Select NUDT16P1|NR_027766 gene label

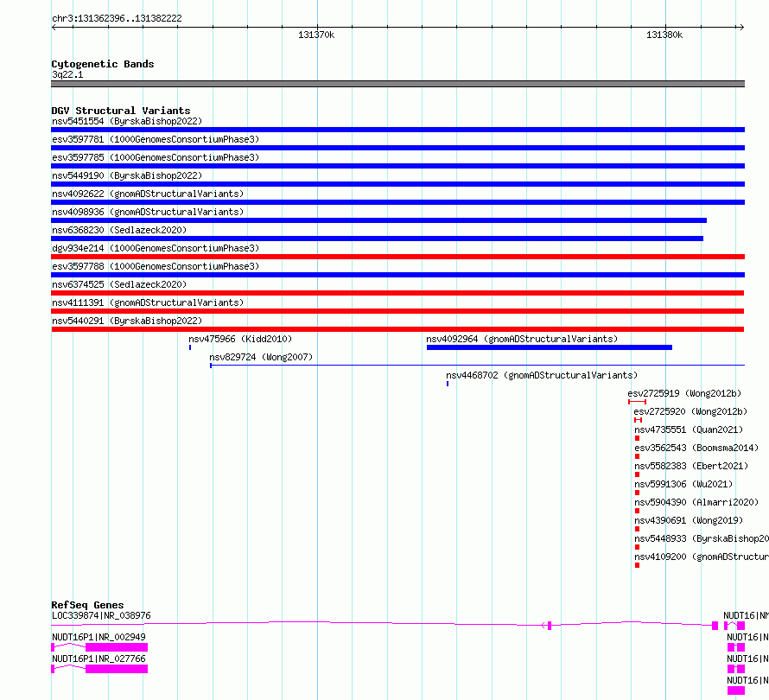pos(99,659)
